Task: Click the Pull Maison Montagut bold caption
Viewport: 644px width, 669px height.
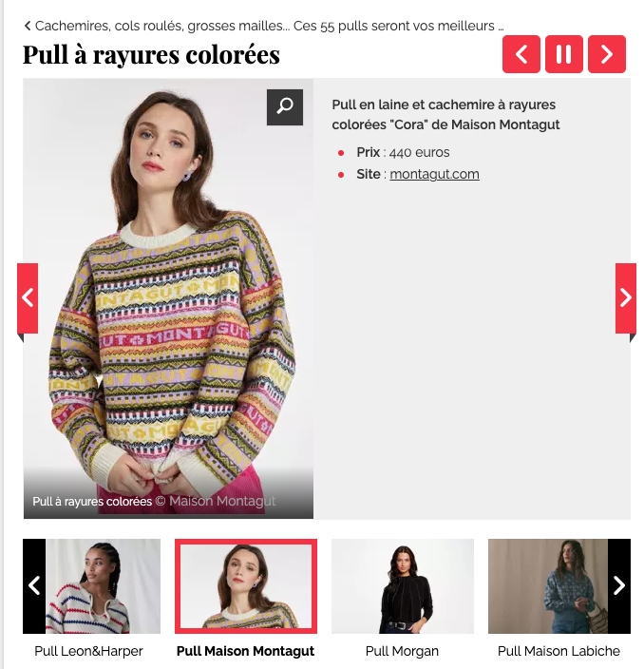Action: click(245, 651)
